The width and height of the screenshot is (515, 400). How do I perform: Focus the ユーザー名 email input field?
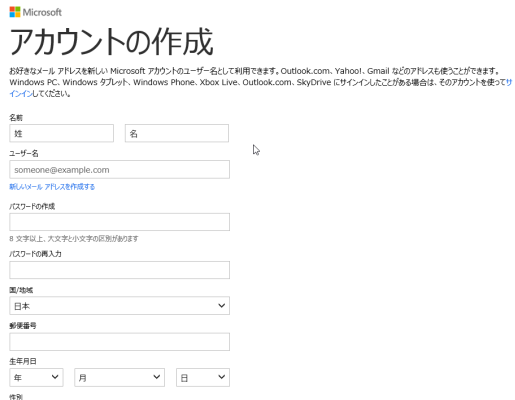click(x=119, y=170)
